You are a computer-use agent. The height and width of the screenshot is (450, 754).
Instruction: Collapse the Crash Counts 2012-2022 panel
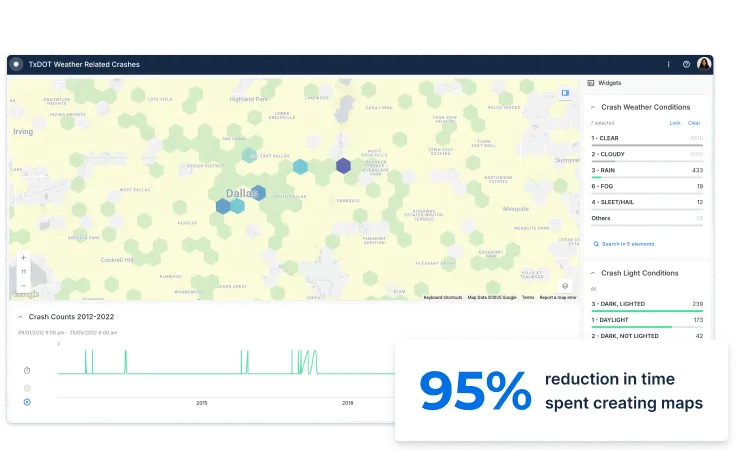(x=19, y=316)
